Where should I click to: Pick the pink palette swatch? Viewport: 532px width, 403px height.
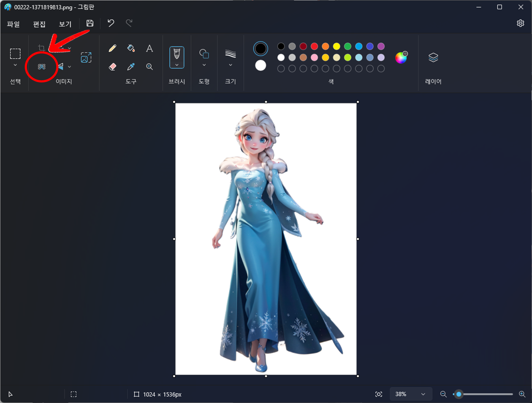(314, 57)
